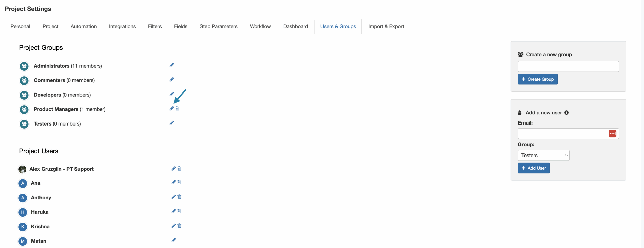The height and width of the screenshot is (248, 644).
Task: Click the Commenters group avatar icon
Action: tap(24, 80)
